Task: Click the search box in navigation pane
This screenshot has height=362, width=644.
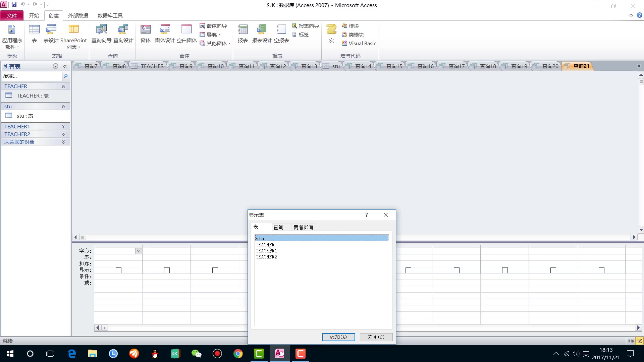Action: click(x=32, y=76)
